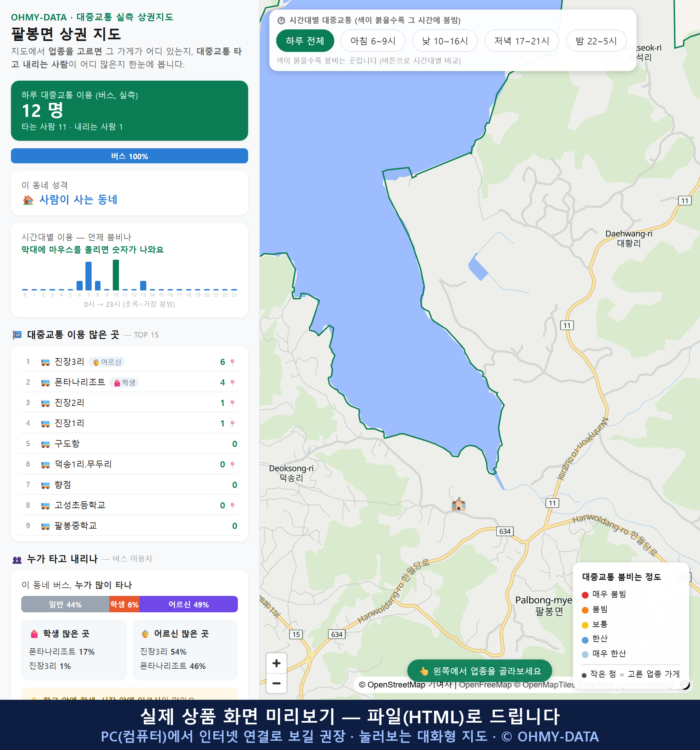700x750 pixels.
Task: Click the 대중교통 이용 많은 곳 section icon
Action: pos(17,335)
